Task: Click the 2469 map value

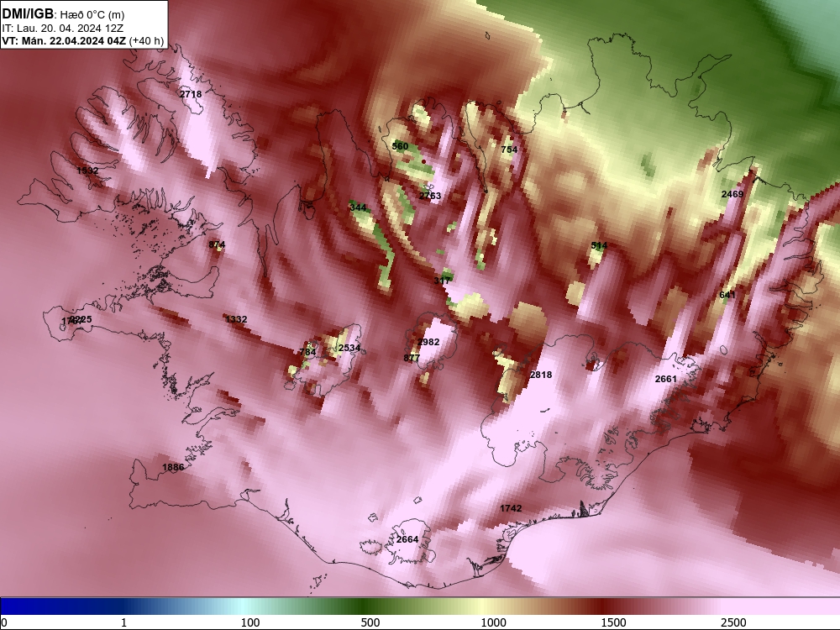Action: tap(732, 194)
